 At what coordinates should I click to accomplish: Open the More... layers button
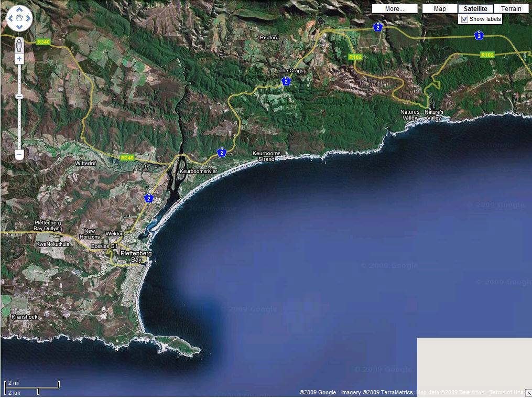[395, 9]
